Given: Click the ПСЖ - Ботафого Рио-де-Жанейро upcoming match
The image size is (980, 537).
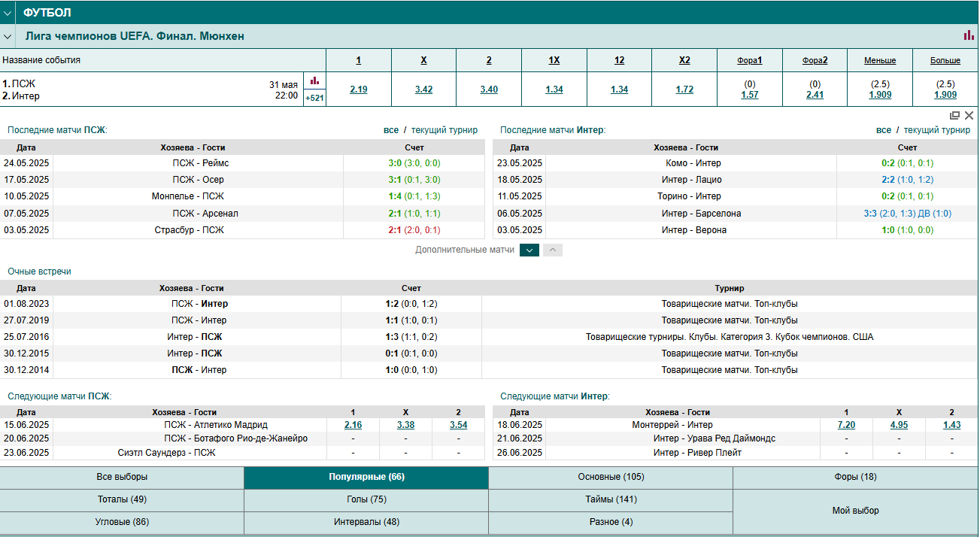Looking at the screenshot, I should pyautogui.click(x=243, y=438).
